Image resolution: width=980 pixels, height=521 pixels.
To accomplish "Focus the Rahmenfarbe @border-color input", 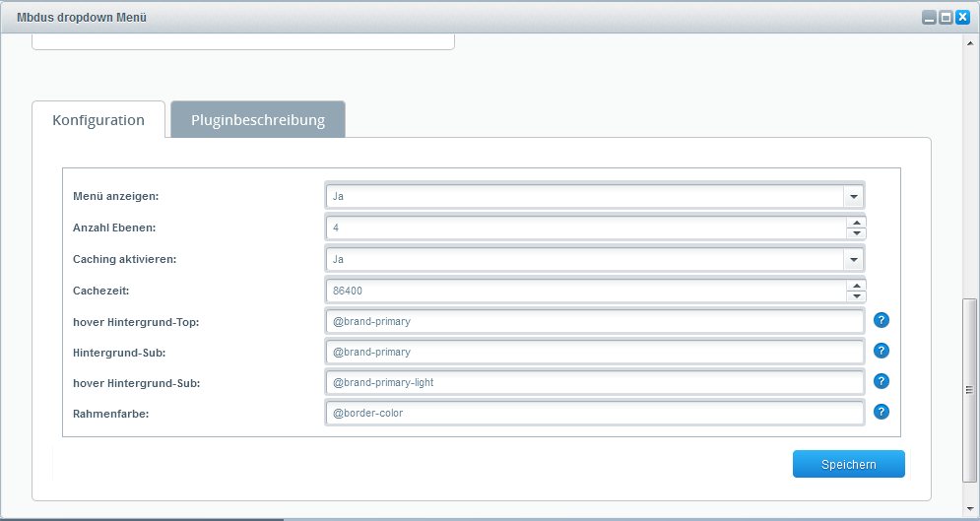I will (594, 413).
